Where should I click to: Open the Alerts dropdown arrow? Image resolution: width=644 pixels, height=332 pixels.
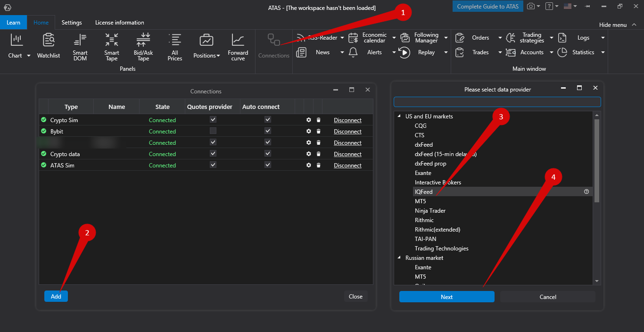[394, 52]
